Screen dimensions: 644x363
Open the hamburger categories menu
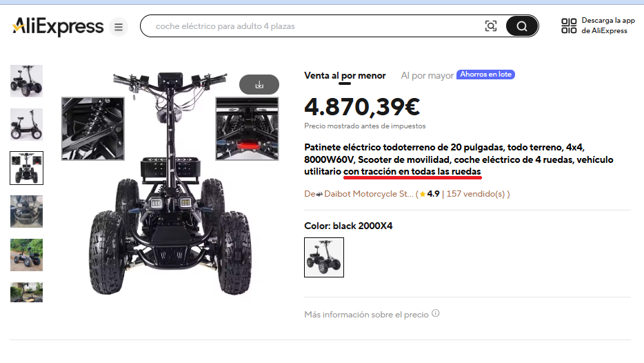coord(119,27)
